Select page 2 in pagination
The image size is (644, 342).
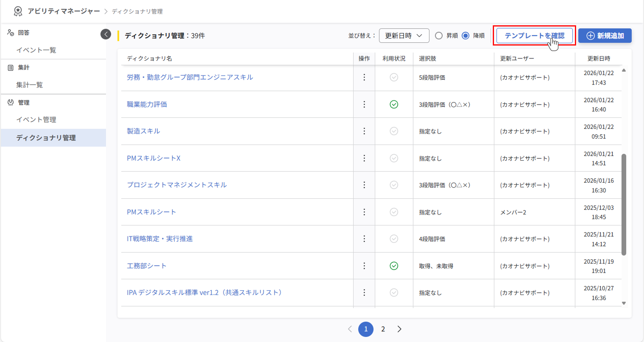tap(383, 329)
